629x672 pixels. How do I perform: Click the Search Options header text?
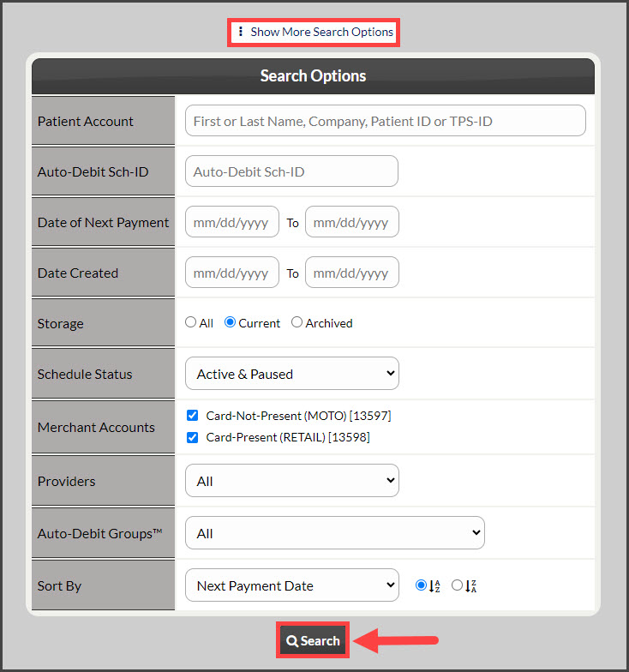tap(314, 75)
